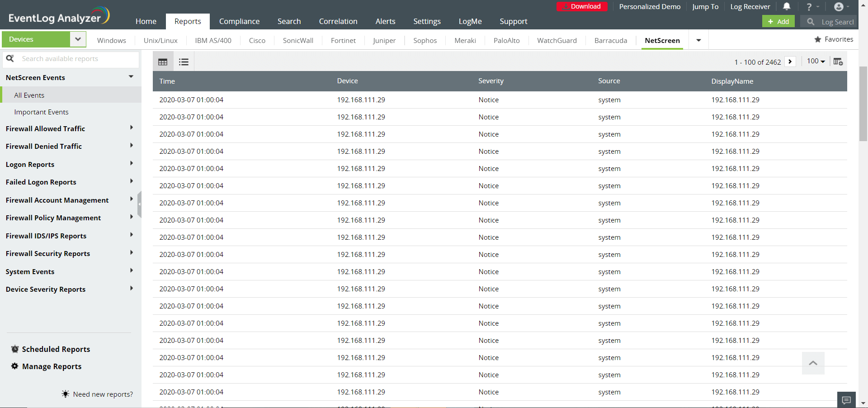This screenshot has width=868, height=408.
Task: Expand Firewall Denied Traffic reports
Action: pyautogui.click(x=132, y=146)
